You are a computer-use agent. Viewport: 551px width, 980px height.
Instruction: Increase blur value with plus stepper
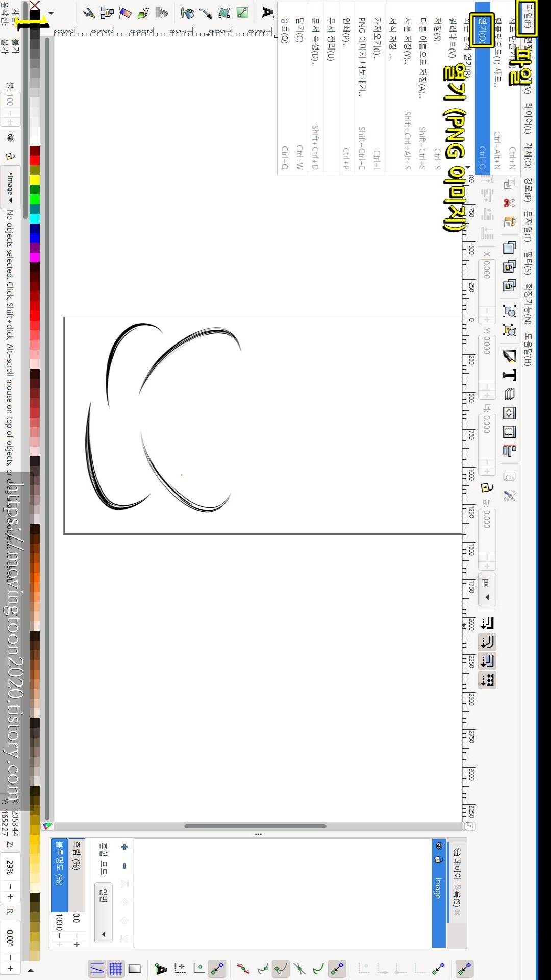click(77, 944)
